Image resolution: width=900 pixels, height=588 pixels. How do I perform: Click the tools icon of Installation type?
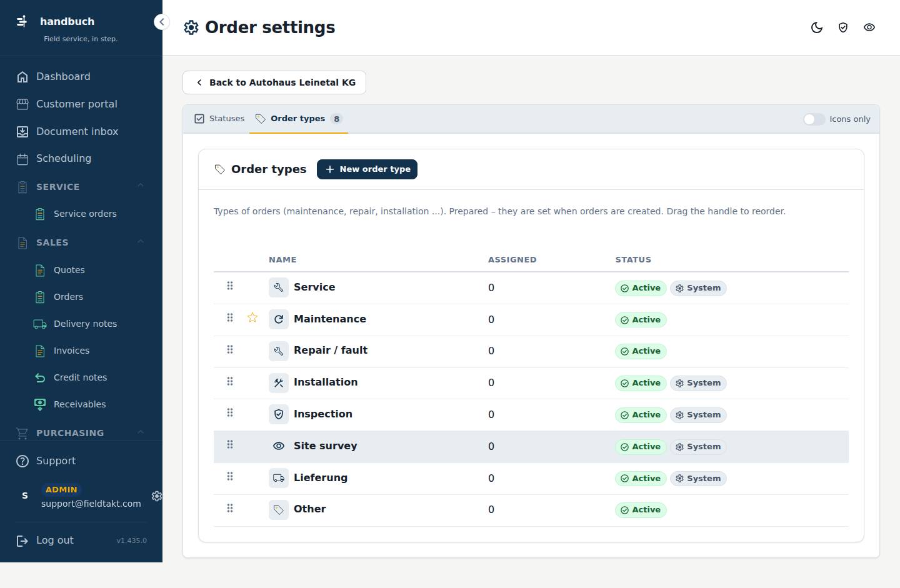(279, 383)
